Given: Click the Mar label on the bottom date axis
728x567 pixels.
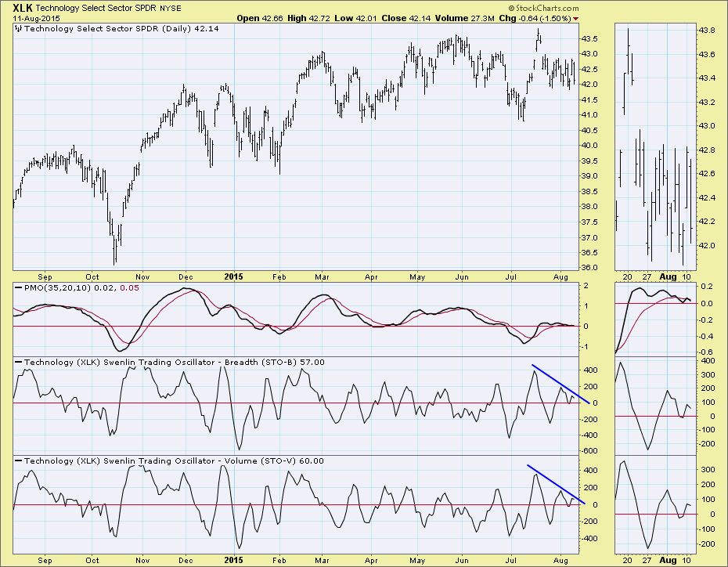Looking at the screenshot, I should (x=322, y=561).
